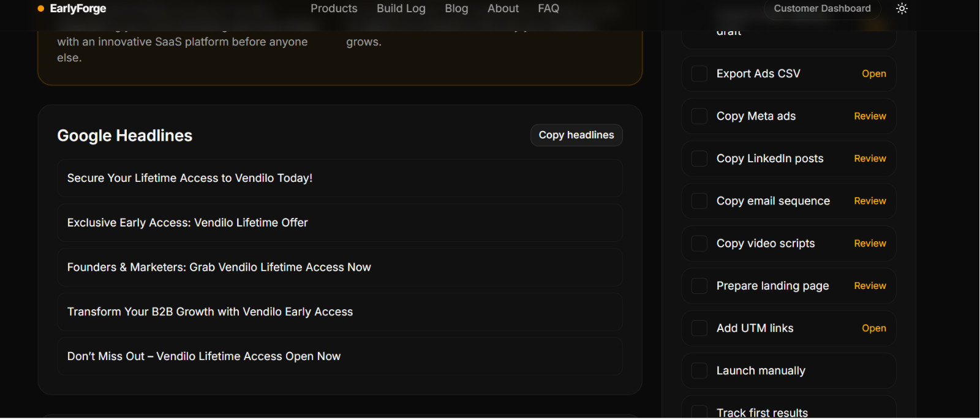Click Open next to Export Ads CSV
980x420 pixels.
(x=874, y=73)
